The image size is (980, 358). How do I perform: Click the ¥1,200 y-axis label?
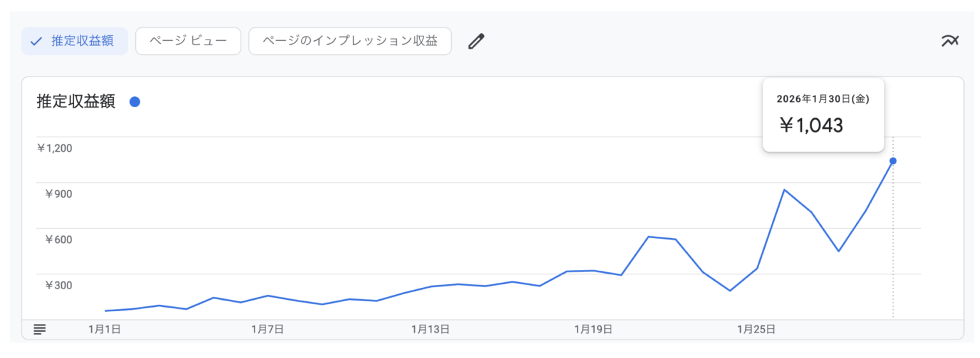click(x=55, y=148)
